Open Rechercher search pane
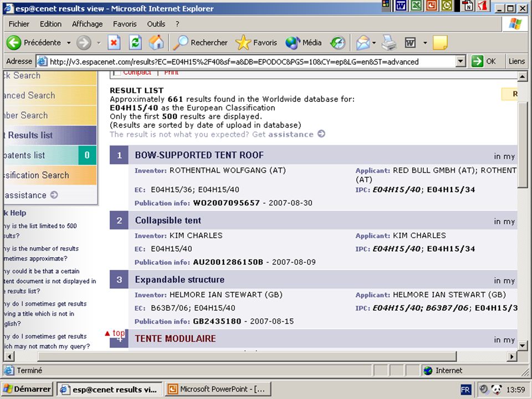The image size is (532, 399). click(x=201, y=43)
